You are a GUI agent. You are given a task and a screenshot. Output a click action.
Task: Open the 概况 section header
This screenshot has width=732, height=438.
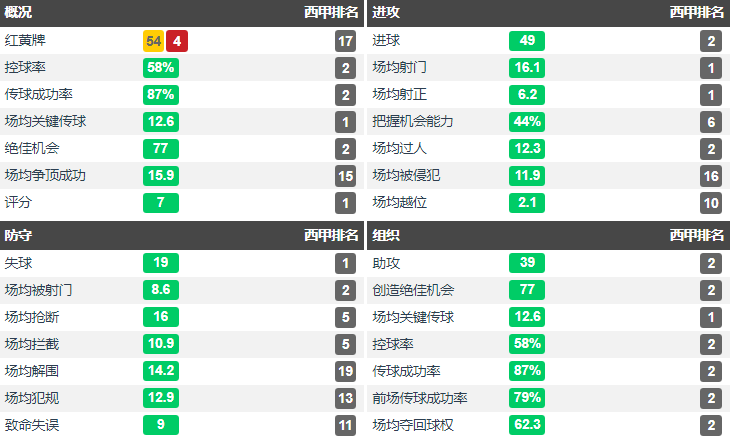(x=18, y=12)
